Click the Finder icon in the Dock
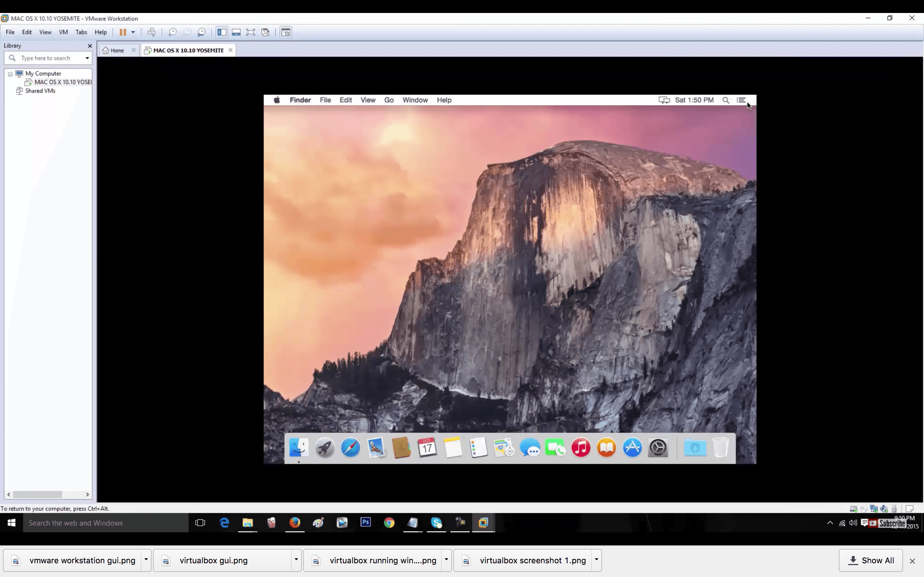This screenshot has height=577, width=924. tap(299, 448)
